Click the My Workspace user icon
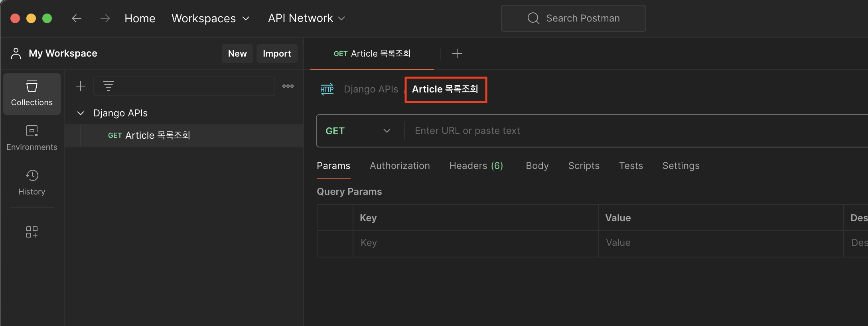868x326 pixels. click(16, 53)
